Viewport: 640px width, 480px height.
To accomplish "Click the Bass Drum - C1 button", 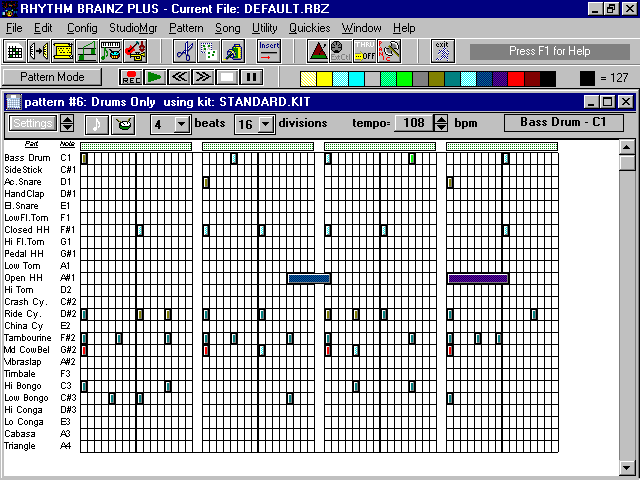I will coord(564,123).
